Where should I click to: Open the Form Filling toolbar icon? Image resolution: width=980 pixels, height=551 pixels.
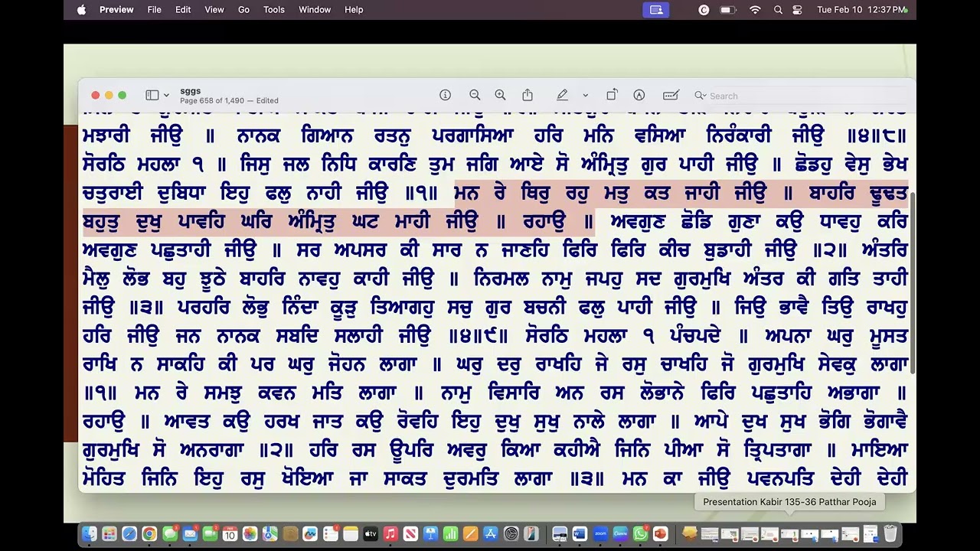pos(671,95)
